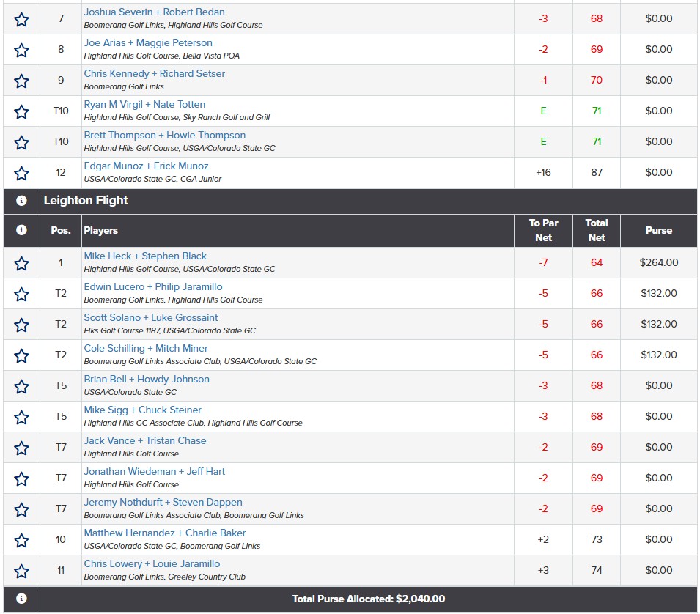Expand Ryan M Virgil + Nate Totten details
Image resolution: width=700 pixels, height=614 pixels.
click(x=144, y=105)
